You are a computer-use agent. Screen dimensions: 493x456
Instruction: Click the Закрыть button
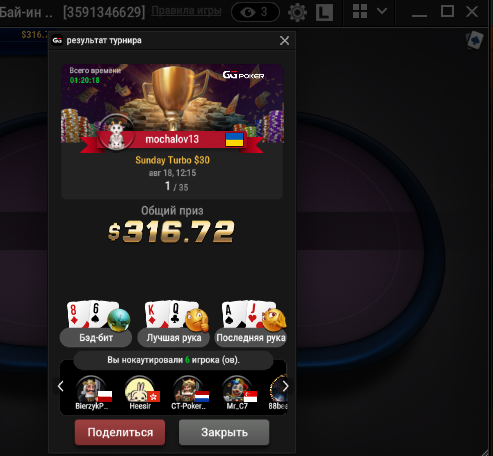[224, 432]
